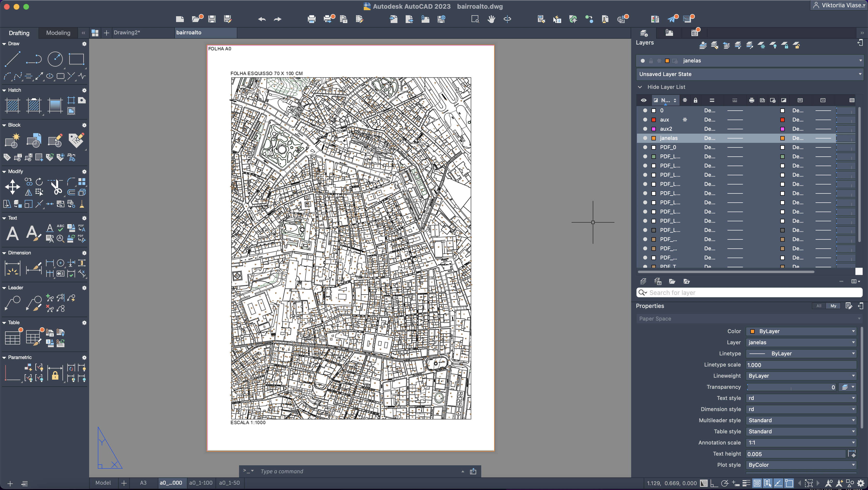Image resolution: width=868 pixels, height=490 pixels.
Task: Click the Plot printer icon in toolbar
Action: 311,19
